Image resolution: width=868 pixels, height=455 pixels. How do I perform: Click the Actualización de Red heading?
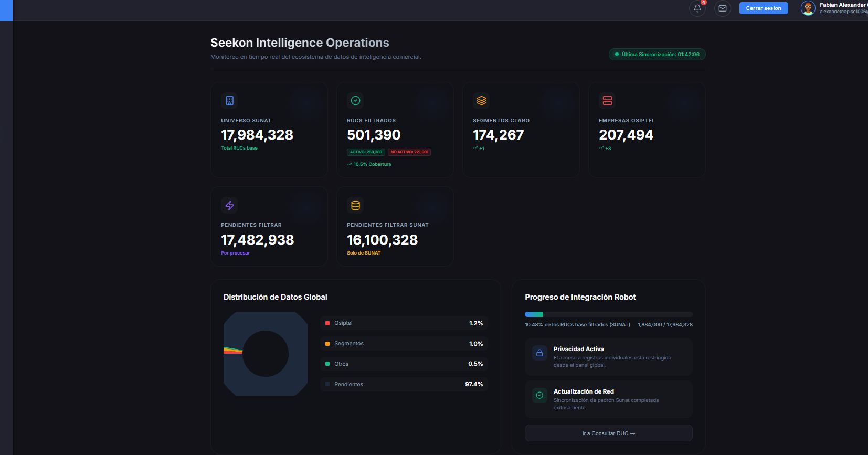click(584, 391)
